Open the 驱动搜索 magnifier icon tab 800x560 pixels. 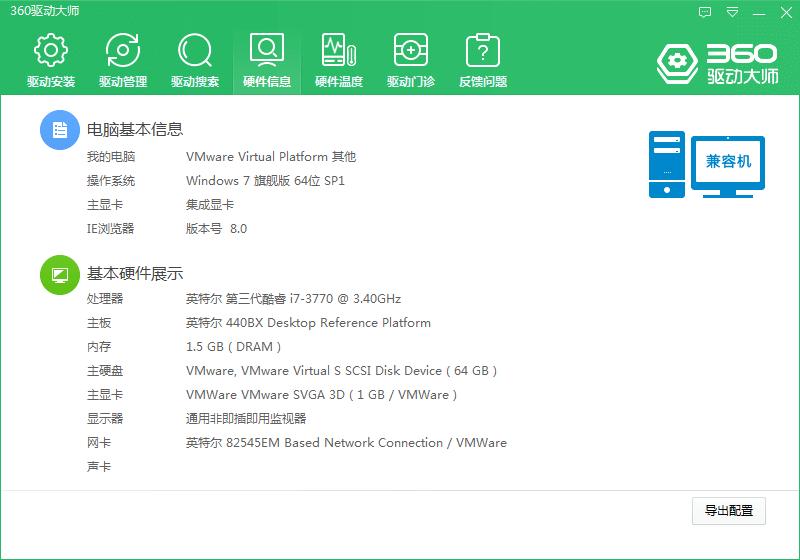(195, 60)
